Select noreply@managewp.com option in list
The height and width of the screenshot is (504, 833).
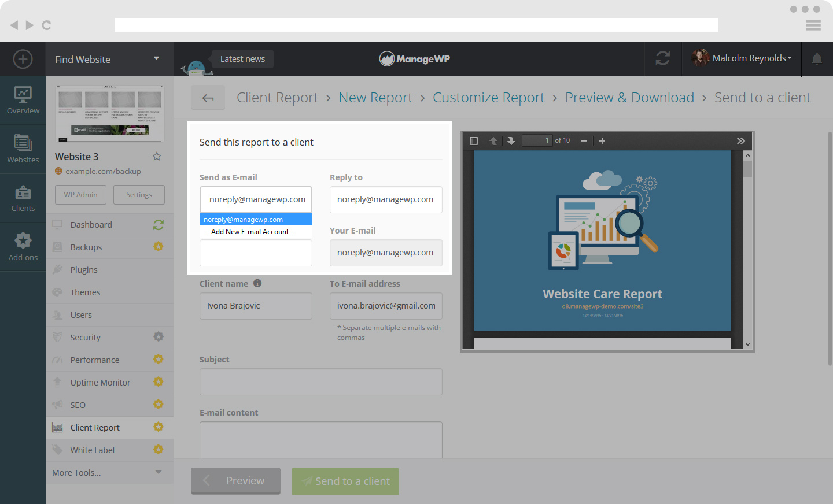coord(256,220)
